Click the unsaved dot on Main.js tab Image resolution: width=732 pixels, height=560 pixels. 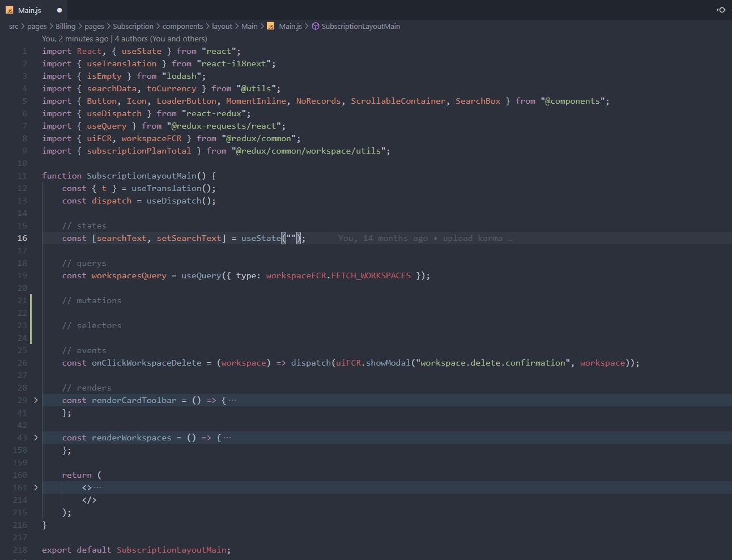[x=59, y=10]
